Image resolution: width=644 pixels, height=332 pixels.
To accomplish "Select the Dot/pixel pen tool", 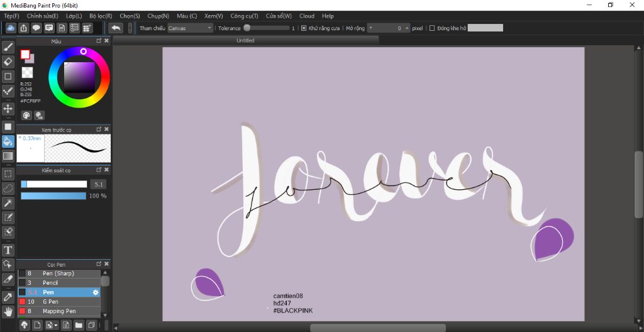I will tap(8, 91).
